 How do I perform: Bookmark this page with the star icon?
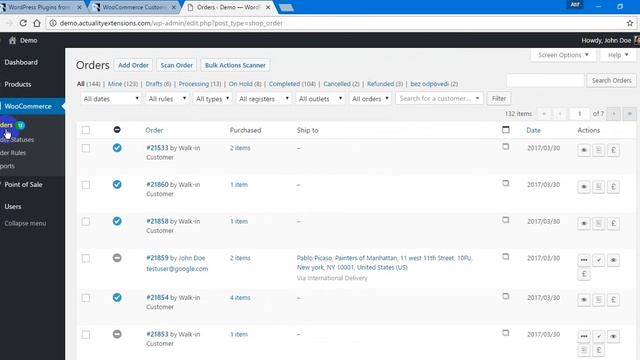(630, 23)
